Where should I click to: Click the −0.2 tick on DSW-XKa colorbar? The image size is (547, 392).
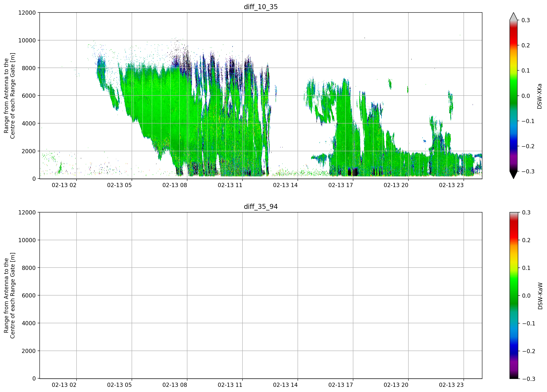528,146
